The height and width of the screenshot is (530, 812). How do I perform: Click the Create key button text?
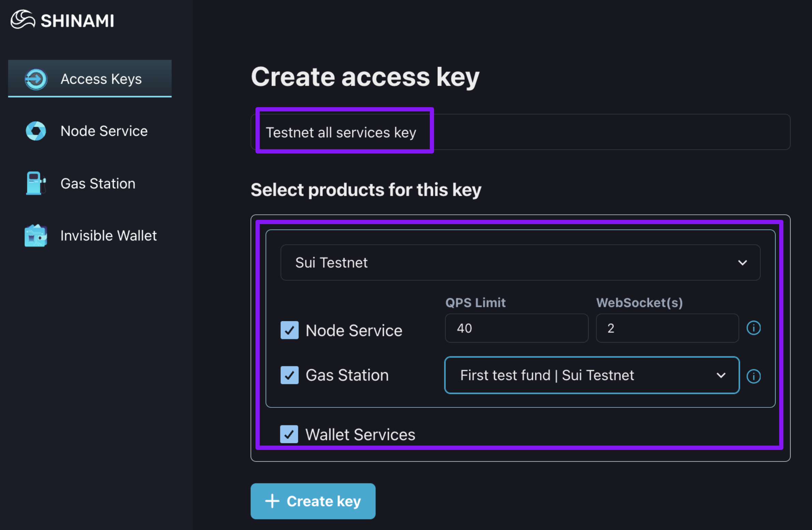pos(323,501)
